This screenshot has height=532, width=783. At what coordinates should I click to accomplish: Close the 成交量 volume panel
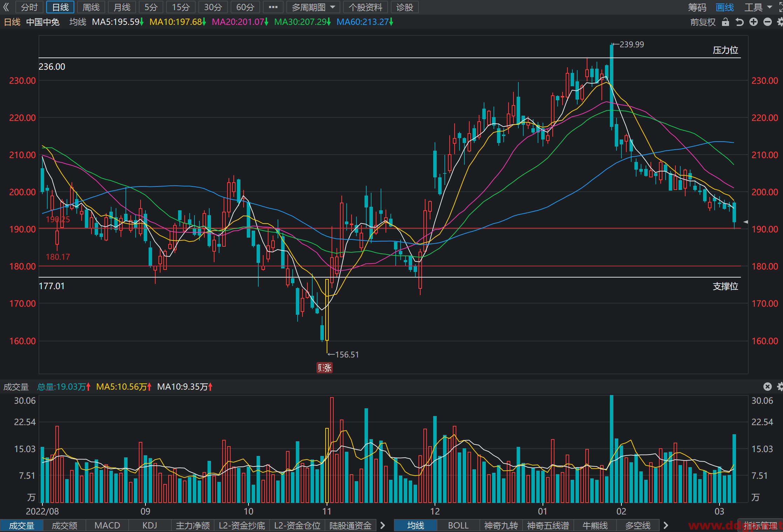pos(768,387)
